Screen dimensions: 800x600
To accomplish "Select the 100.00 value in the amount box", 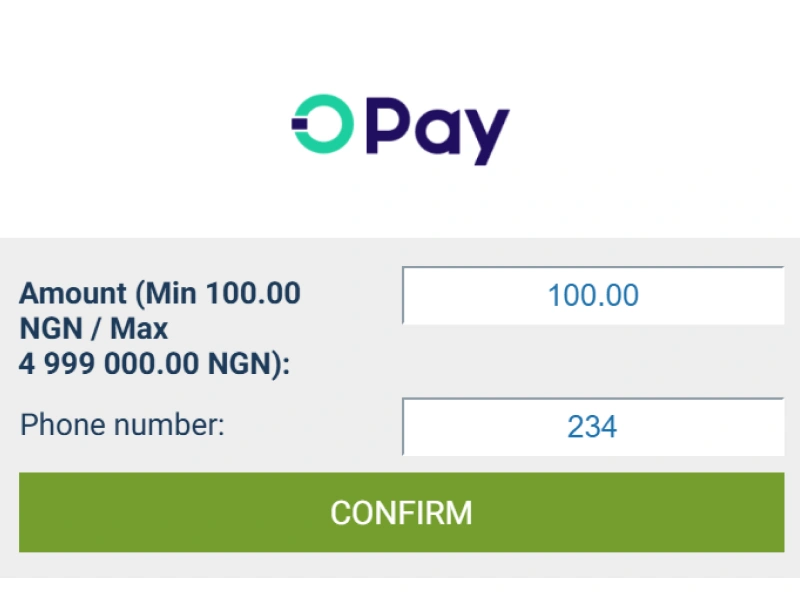I will click(592, 295).
